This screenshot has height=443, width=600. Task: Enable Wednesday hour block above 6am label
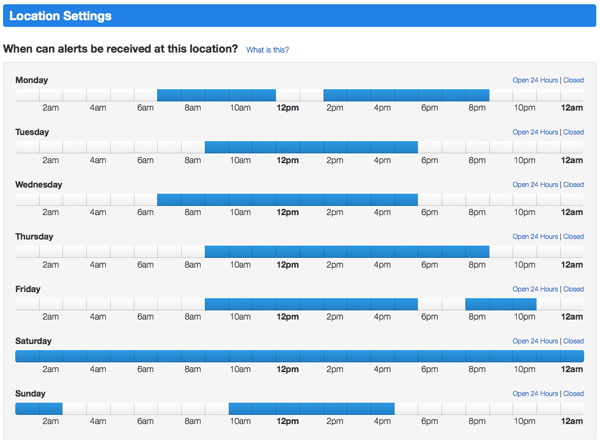(145, 199)
